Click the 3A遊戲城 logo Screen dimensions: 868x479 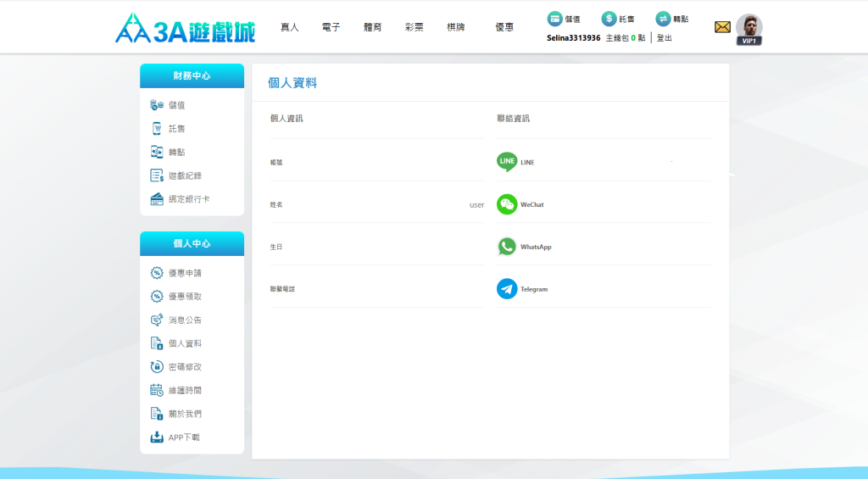(184, 28)
